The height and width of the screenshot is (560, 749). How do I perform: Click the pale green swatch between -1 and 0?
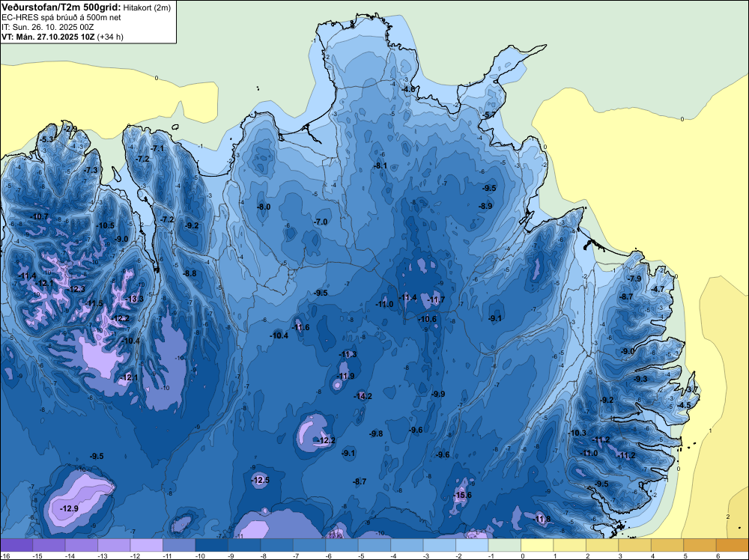point(504,545)
